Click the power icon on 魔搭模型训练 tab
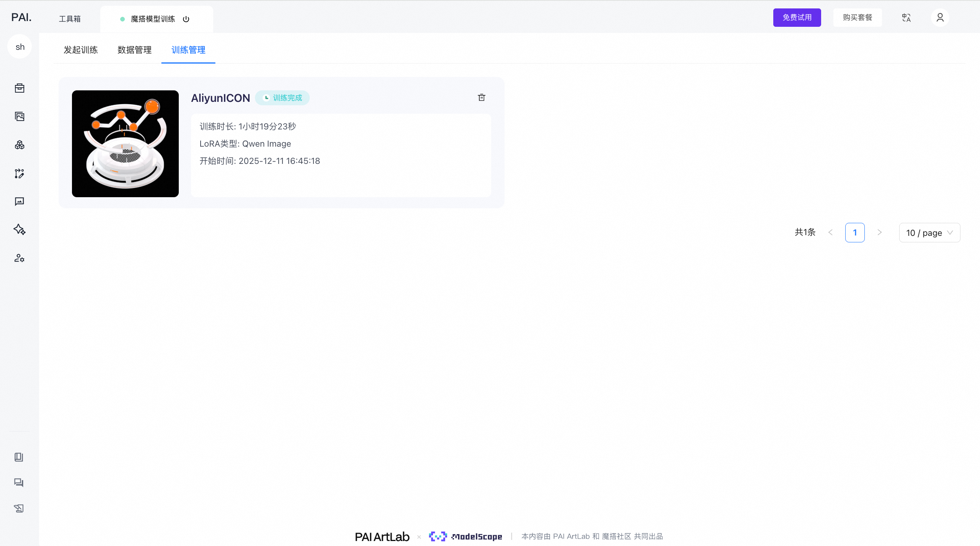The image size is (980, 546). 186,19
